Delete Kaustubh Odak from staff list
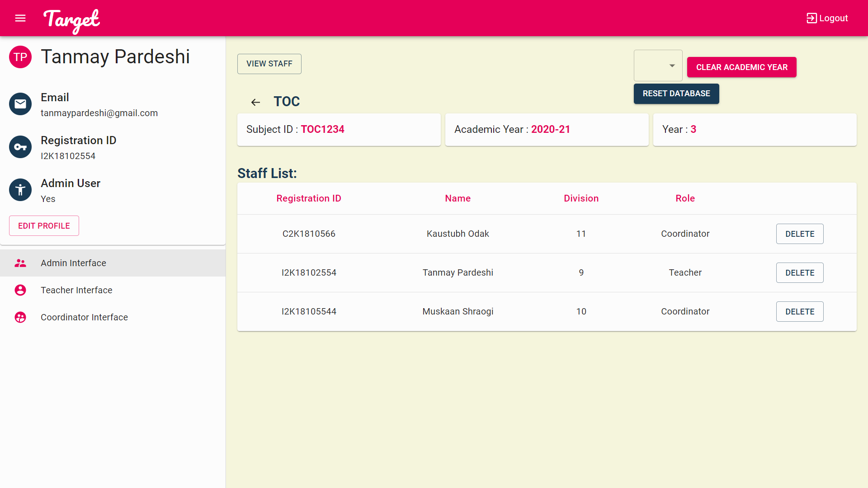 click(799, 234)
